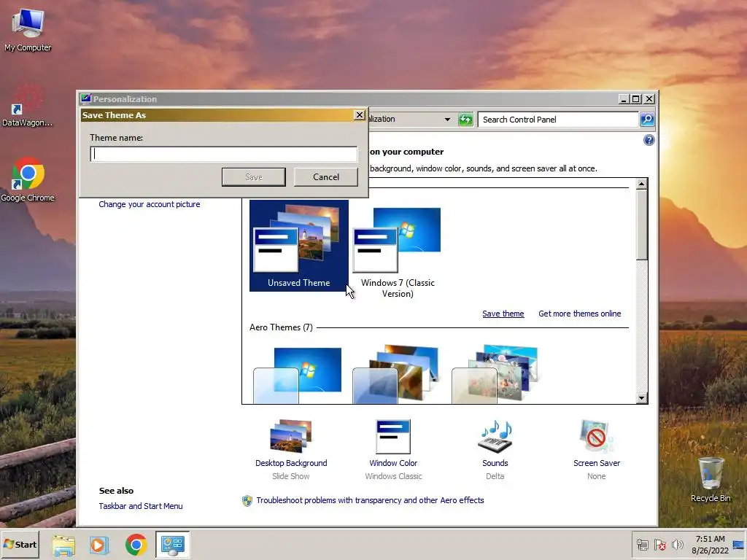Expand the address bar dropdown arrow
The image size is (747, 560).
pyautogui.click(x=447, y=120)
